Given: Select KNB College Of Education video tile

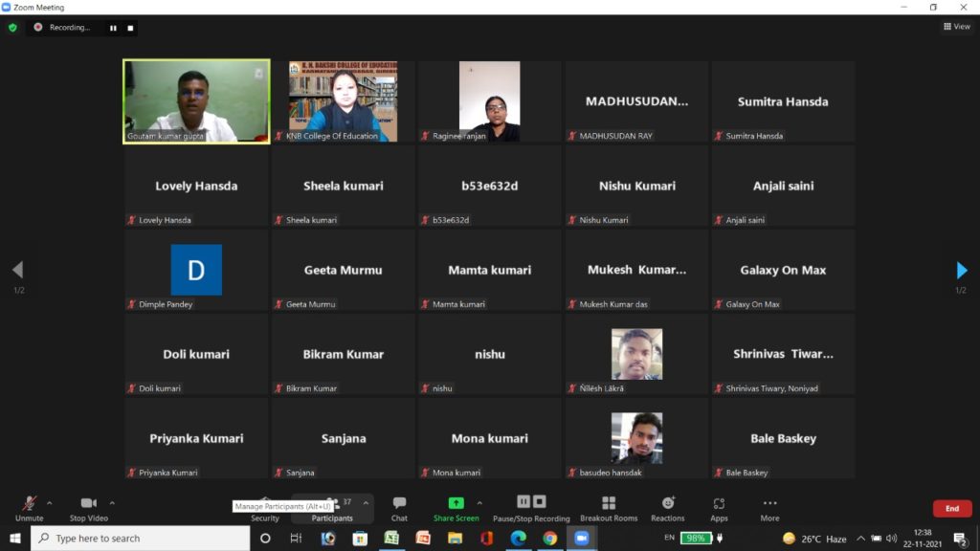Looking at the screenshot, I should [x=344, y=101].
